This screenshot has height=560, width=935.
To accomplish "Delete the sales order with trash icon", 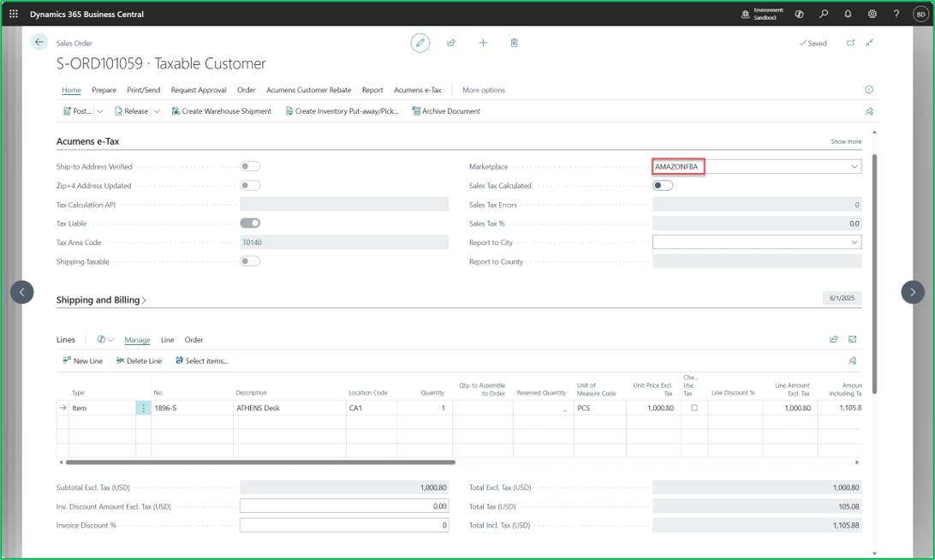I will 514,43.
